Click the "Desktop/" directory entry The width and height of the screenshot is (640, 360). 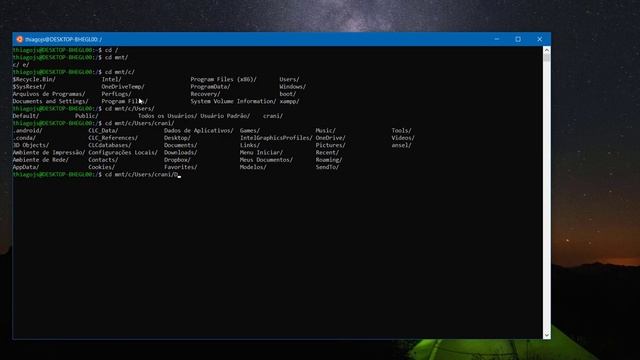177,138
